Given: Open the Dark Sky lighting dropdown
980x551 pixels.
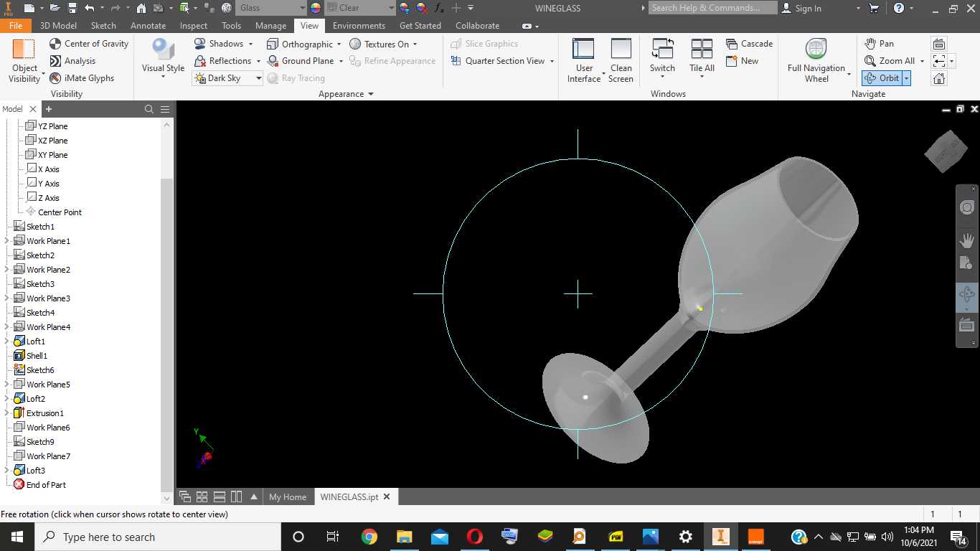Looking at the screenshot, I should [258, 78].
